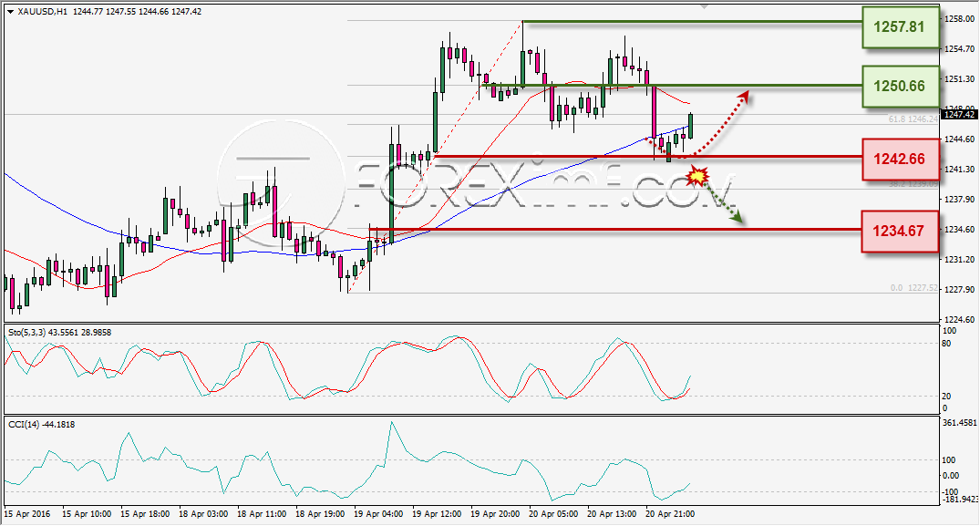Click the CCI(14) -44.1818 indicator label
Viewport: 980px width, 526px height.
click(41, 425)
